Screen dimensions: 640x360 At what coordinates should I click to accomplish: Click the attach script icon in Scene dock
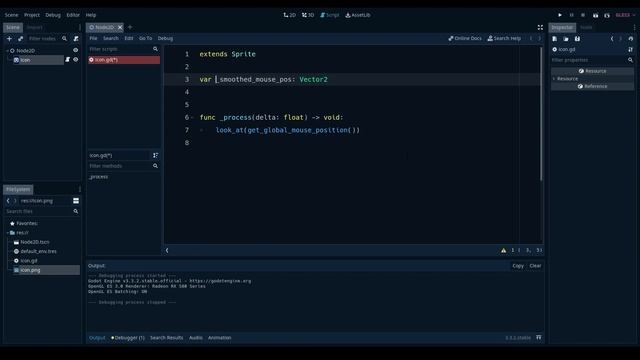click(x=76, y=38)
